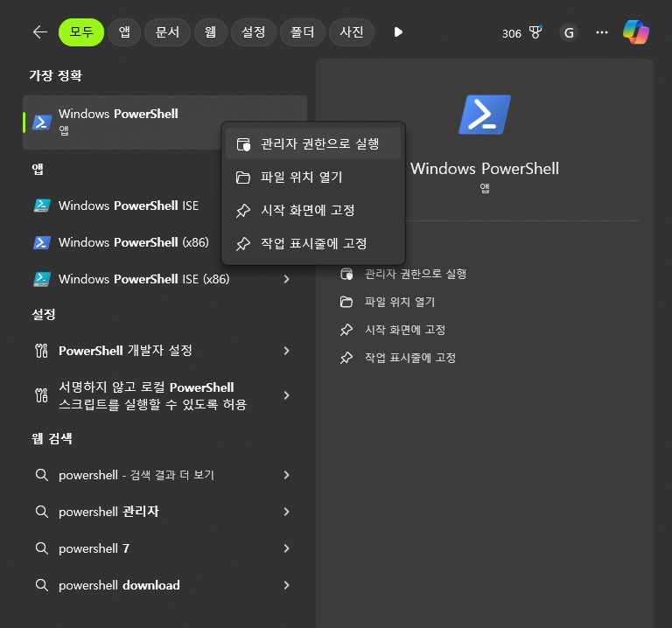Choose 파일 위치 열기 in context menu
Screen dimensions: 672x628
(x=313, y=177)
